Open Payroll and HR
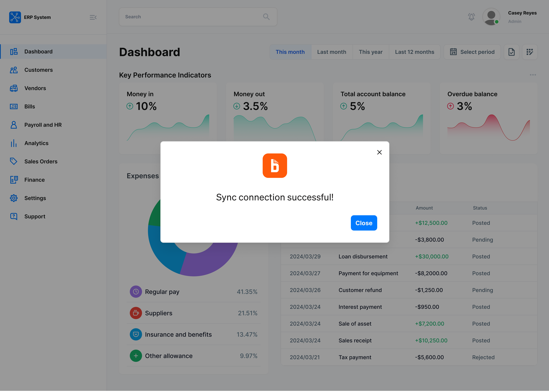The image size is (549, 392). [x=43, y=125]
